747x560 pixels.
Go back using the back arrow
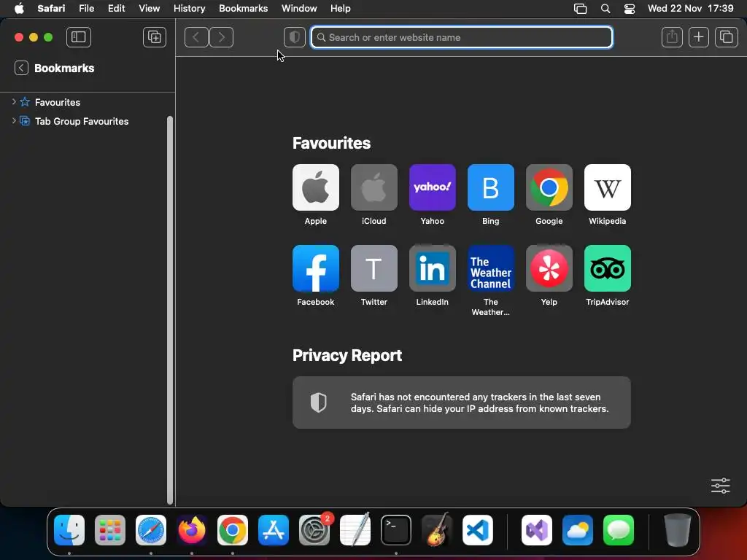(x=196, y=37)
